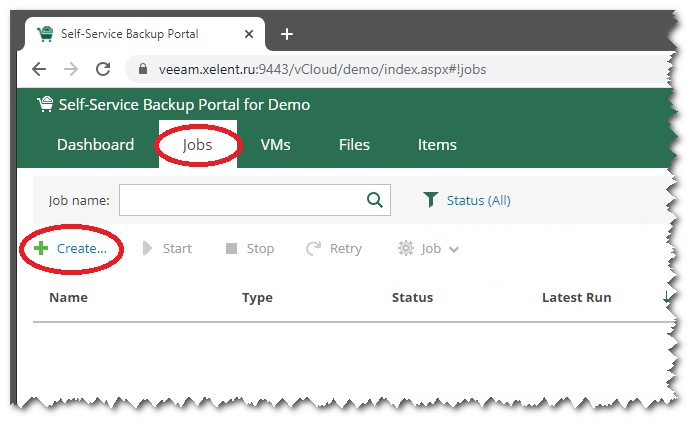Image resolution: width=695 pixels, height=425 pixels.
Task: Switch to the Dashboard tab
Action: tap(95, 145)
